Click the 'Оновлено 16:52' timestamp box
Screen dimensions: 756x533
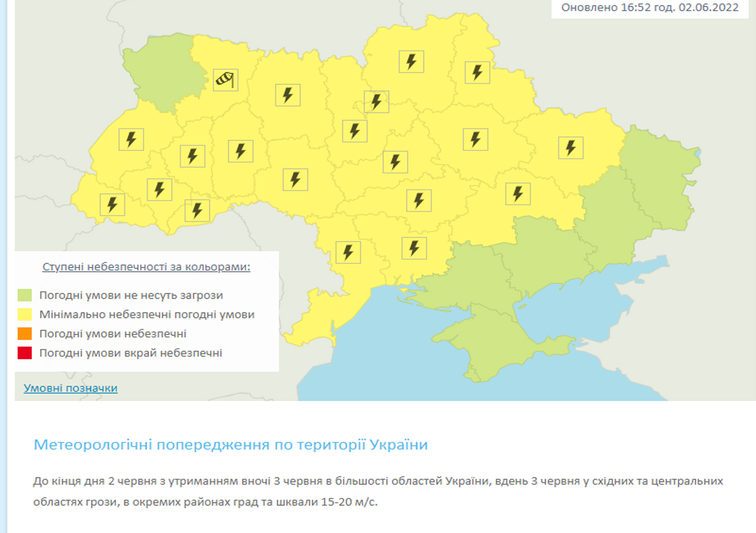[x=649, y=8]
